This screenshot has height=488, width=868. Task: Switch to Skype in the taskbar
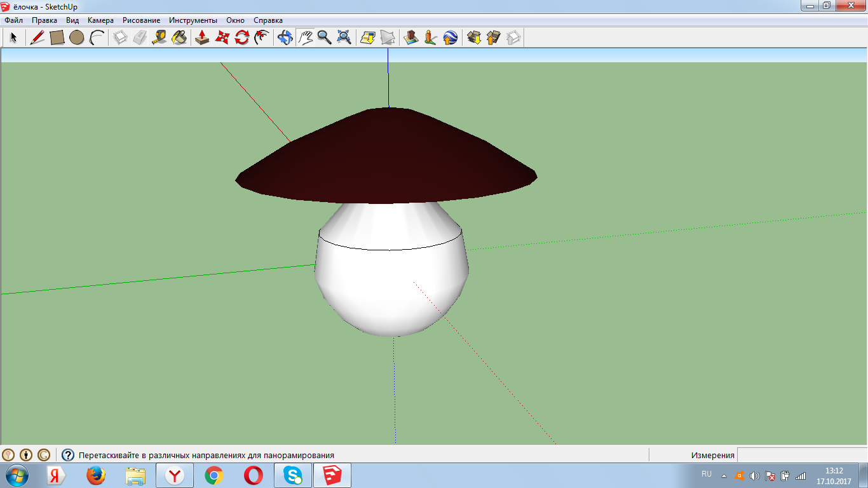pyautogui.click(x=293, y=475)
